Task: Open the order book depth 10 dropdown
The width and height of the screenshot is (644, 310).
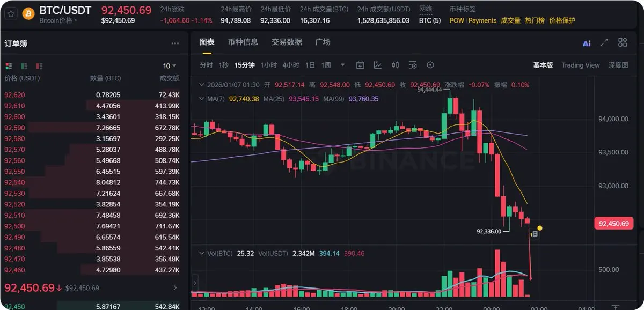Action: (x=170, y=66)
